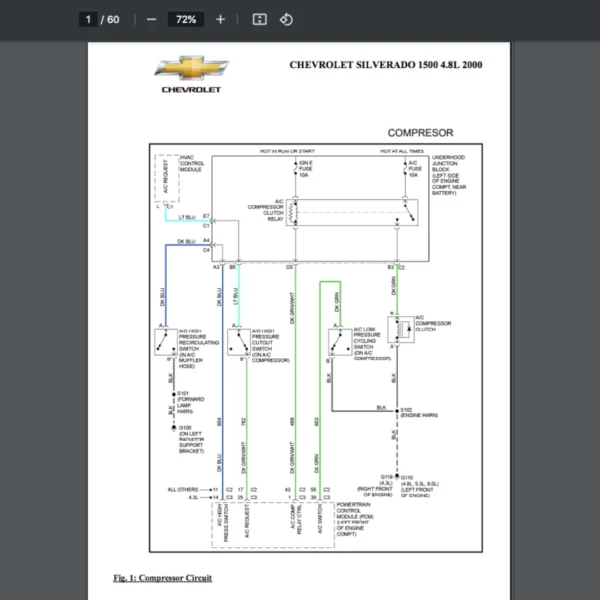Image resolution: width=600 pixels, height=600 pixels.
Task: Click the 'HVAC CONTROL MODULE' label
Action: point(192,163)
